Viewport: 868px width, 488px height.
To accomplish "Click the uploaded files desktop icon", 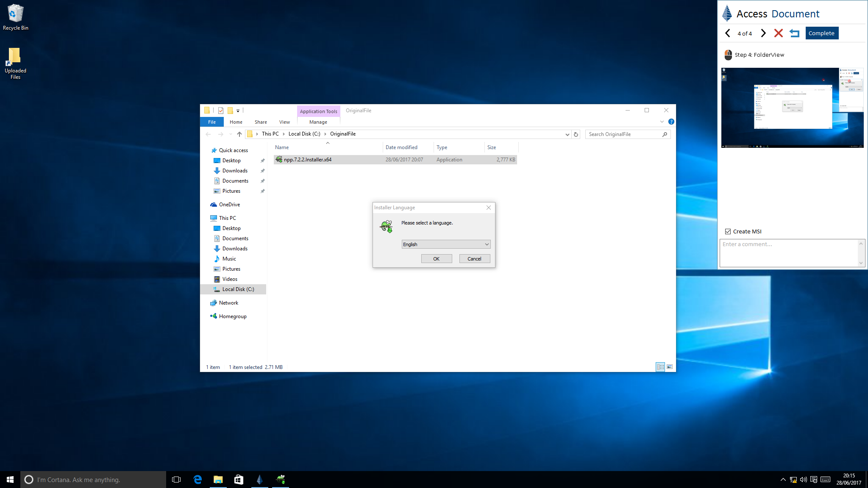I will coord(14,63).
